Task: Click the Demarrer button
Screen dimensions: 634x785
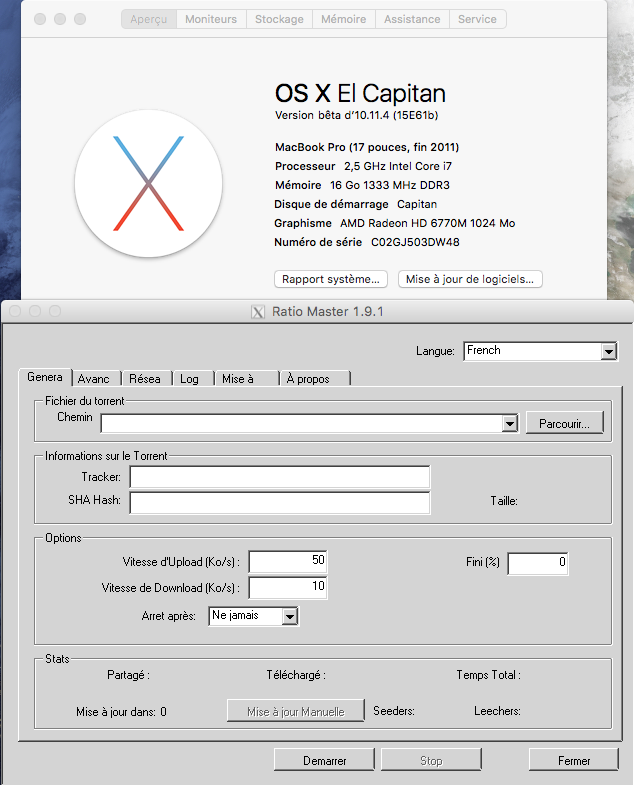Action: [x=325, y=760]
